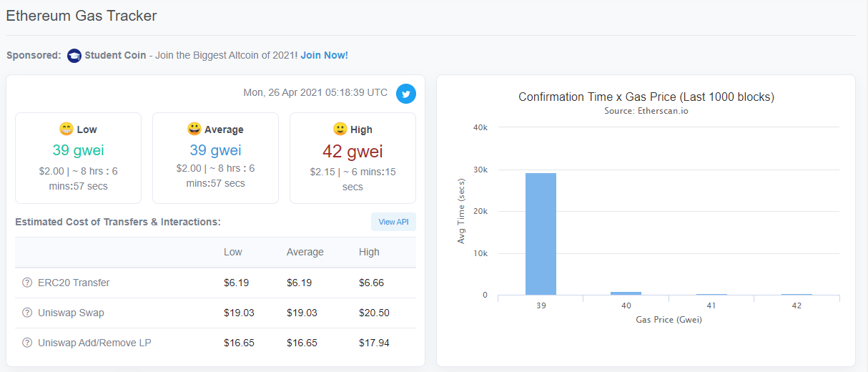Click the Gas Price (Gwei) axis label

(669, 320)
